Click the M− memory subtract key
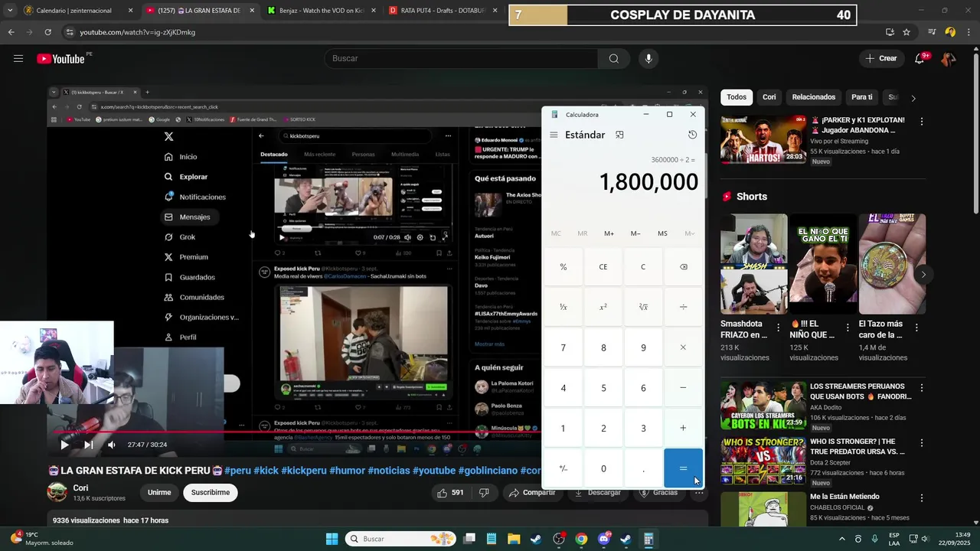The height and width of the screenshot is (551, 980). [635, 233]
